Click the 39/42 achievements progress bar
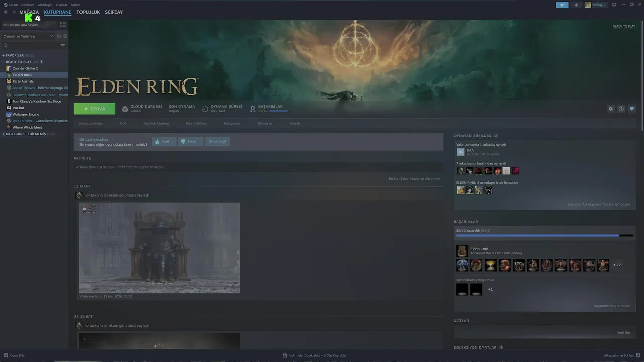Screen dimensions: 644x362 pyautogui.click(x=545, y=235)
